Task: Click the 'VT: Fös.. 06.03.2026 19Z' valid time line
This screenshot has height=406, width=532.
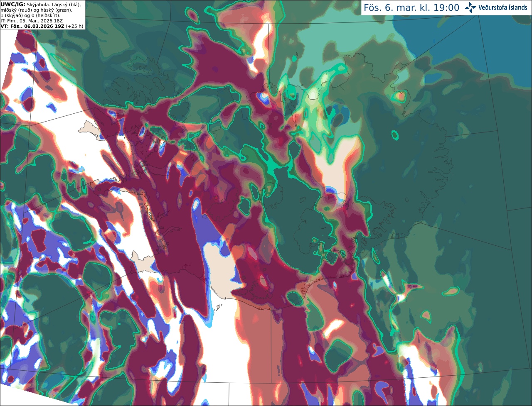Action: click(32, 26)
